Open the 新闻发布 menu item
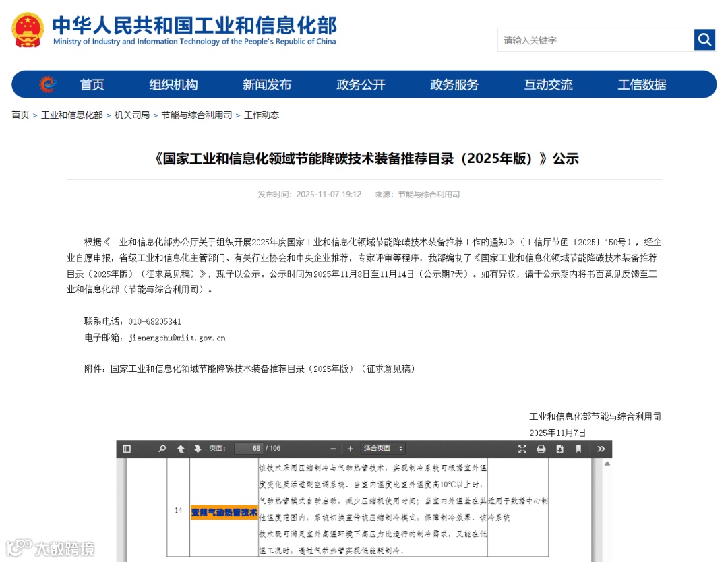This screenshot has width=728, height=562. click(267, 84)
